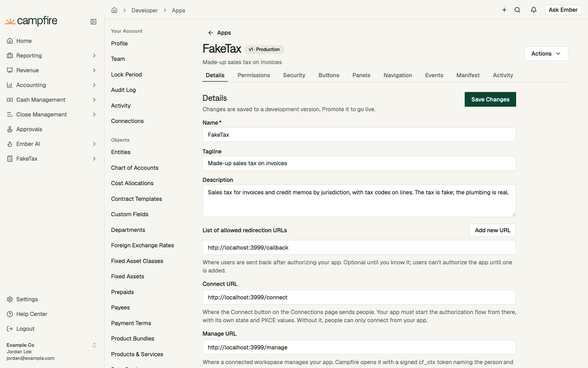Click the Add new URL button
This screenshot has width=588, height=368.
point(493,230)
